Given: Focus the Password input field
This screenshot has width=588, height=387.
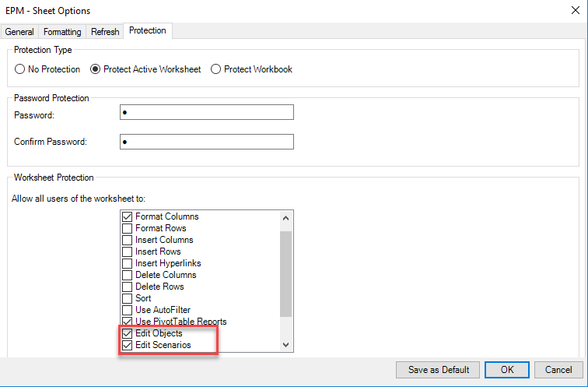Looking at the screenshot, I should (207, 112).
